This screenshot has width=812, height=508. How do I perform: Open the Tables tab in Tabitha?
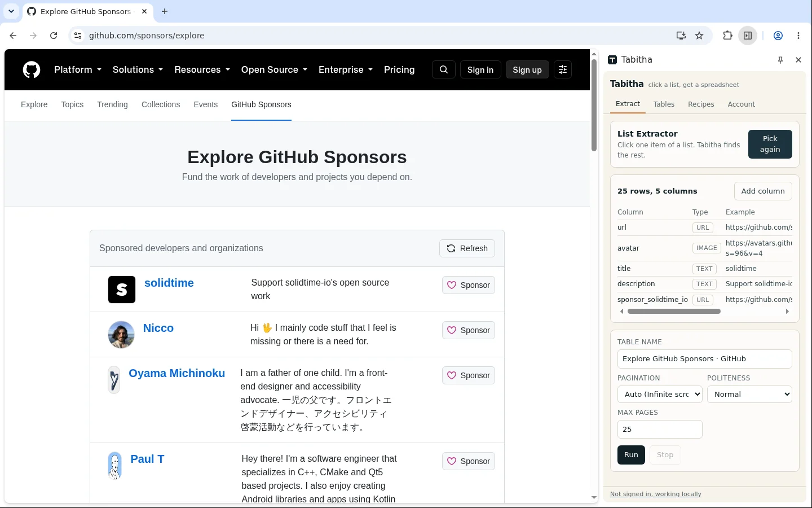[664, 104]
